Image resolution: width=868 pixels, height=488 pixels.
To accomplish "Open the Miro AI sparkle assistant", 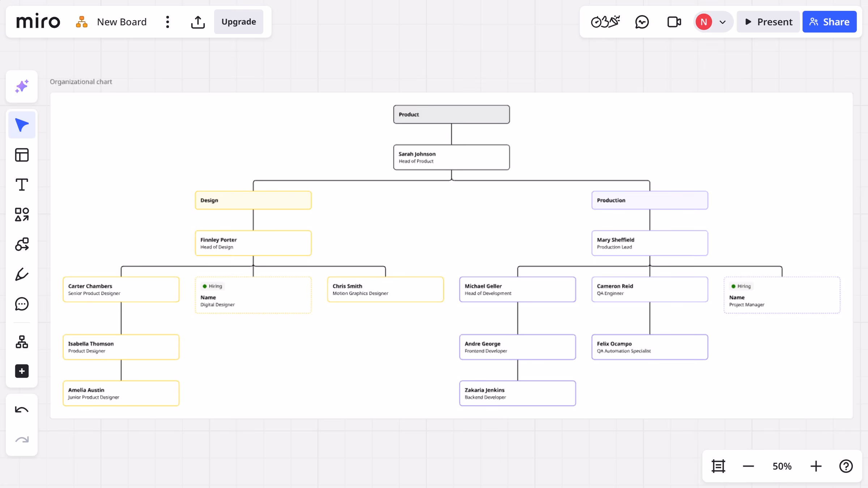I will 22,86.
